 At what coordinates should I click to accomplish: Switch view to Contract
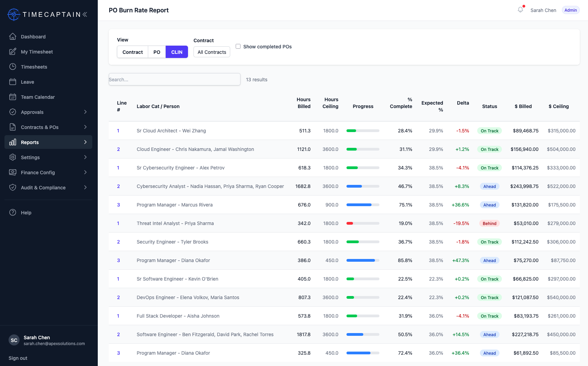click(x=132, y=52)
